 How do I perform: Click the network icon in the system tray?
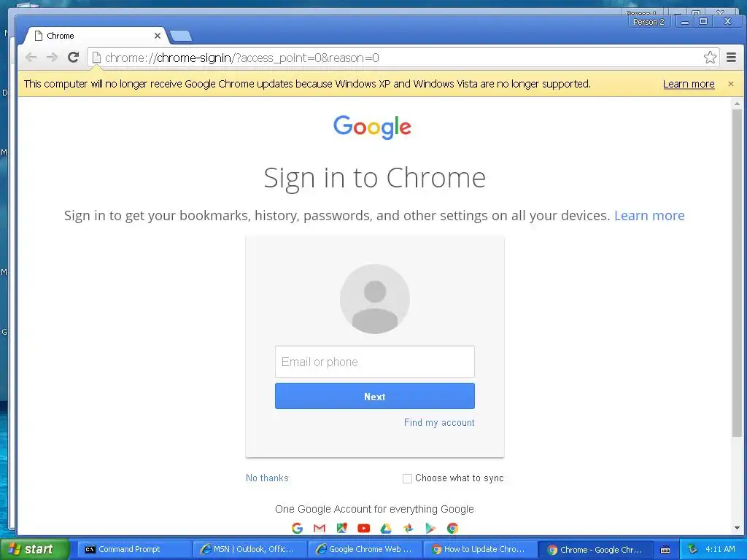[692, 549]
